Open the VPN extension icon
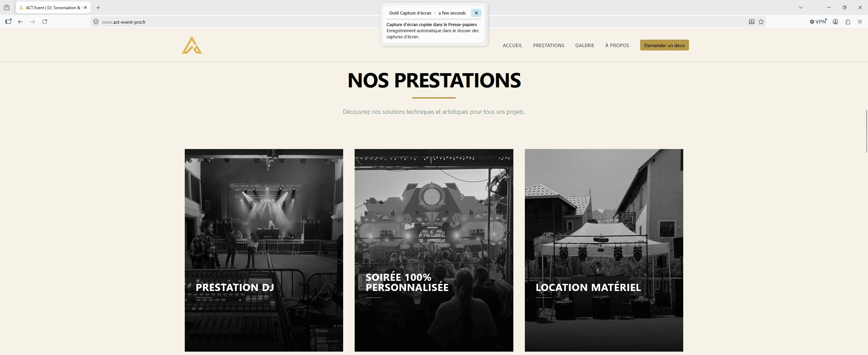The image size is (868, 355). click(x=818, y=22)
